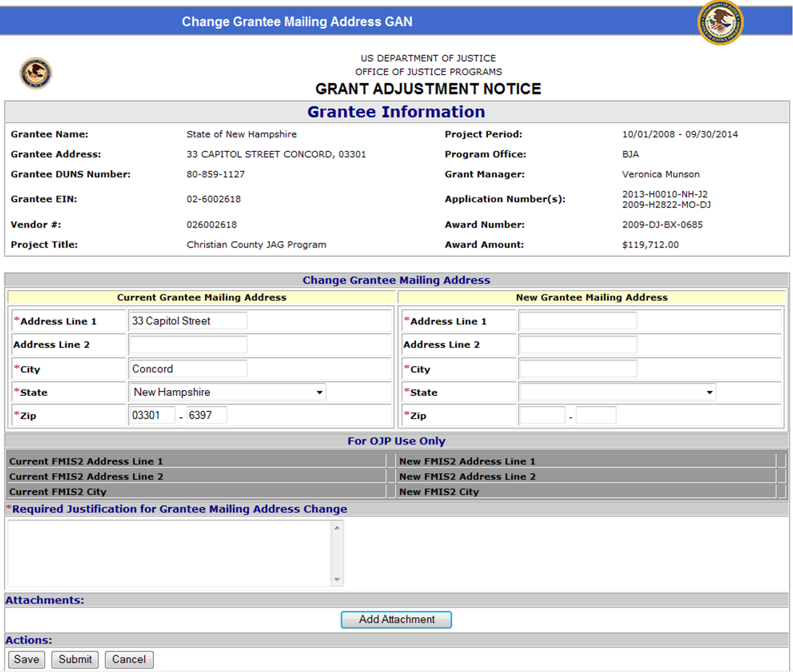Click the small DOJ seal at left

[36, 73]
